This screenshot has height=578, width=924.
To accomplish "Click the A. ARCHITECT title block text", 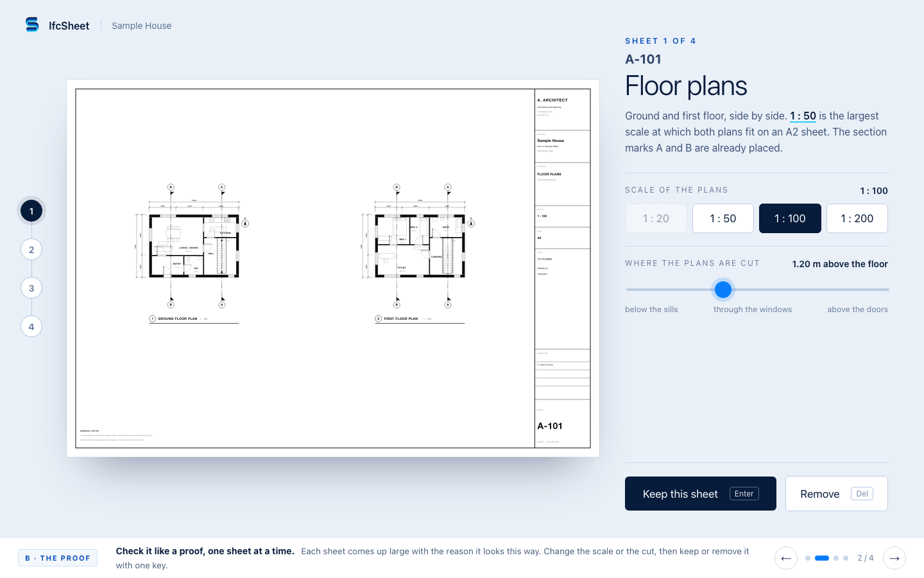I will (x=552, y=100).
